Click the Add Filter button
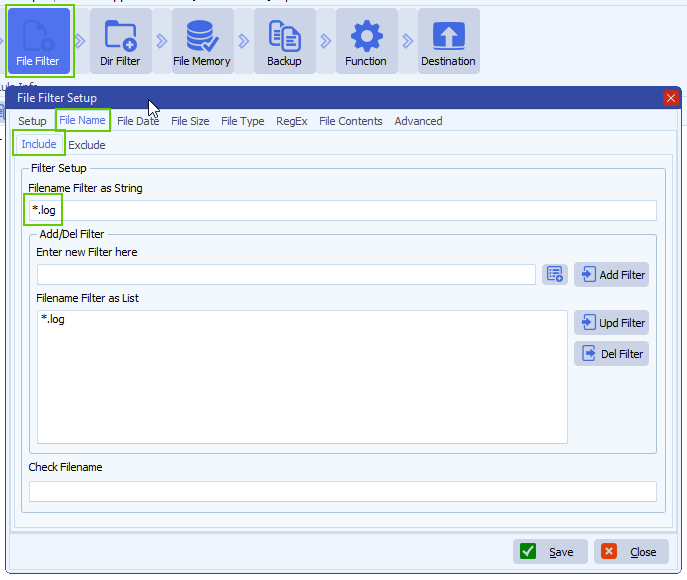687x580 pixels. 612,275
